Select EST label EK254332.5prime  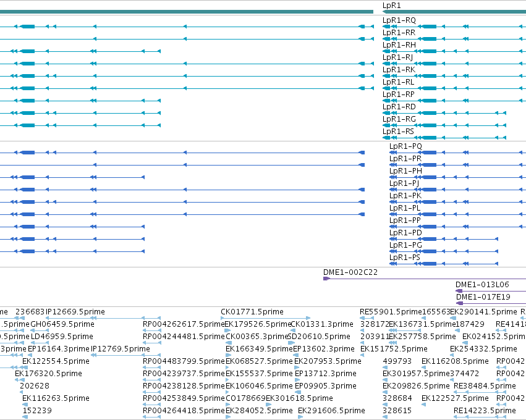tap(483, 349)
